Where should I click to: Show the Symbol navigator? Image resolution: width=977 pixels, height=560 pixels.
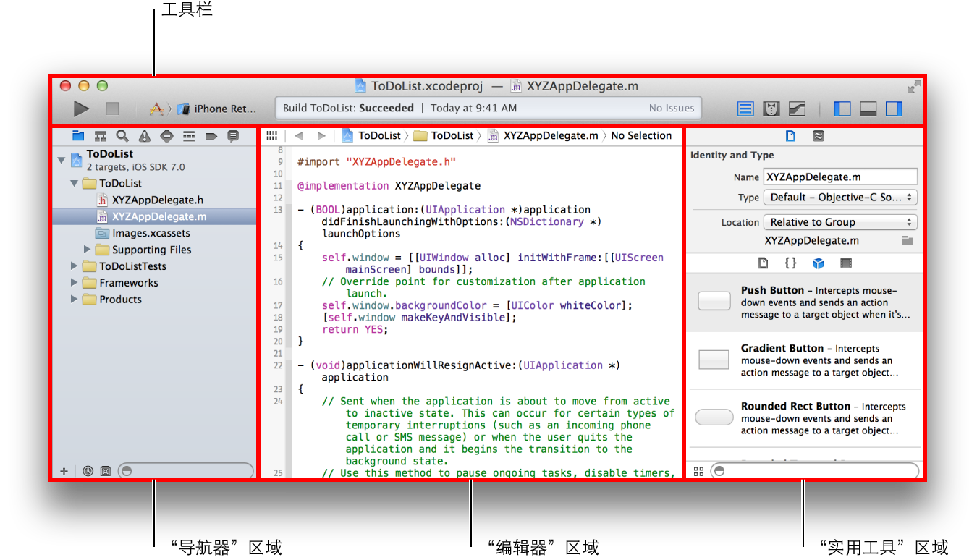pos(101,136)
